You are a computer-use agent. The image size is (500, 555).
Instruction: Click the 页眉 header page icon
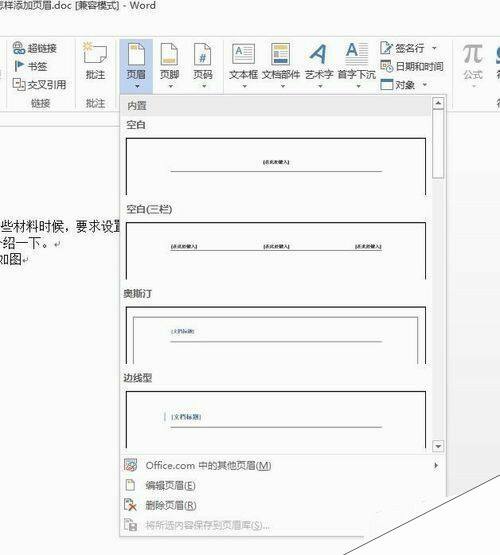pyautogui.click(x=136, y=54)
